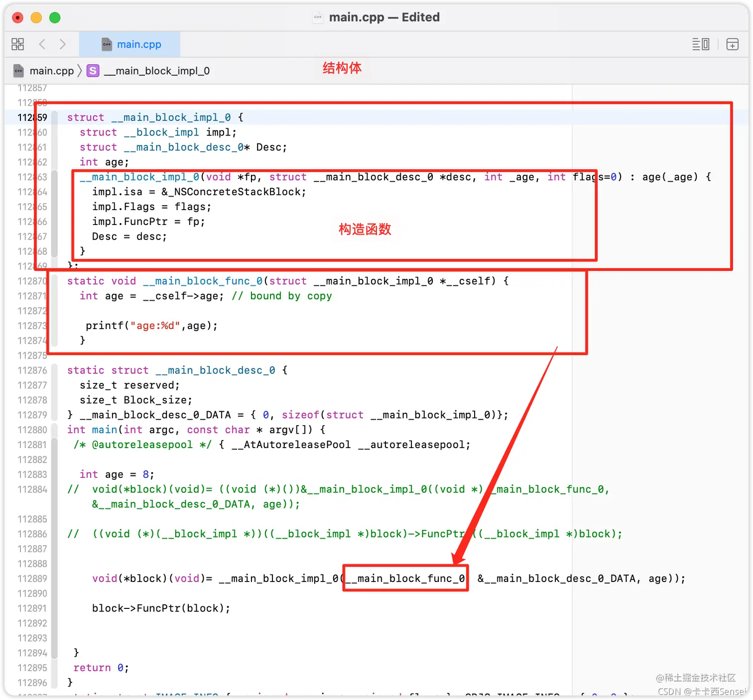Click on impl.FuncPtr = fp line
This screenshot has height=700, width=753.
148,222
